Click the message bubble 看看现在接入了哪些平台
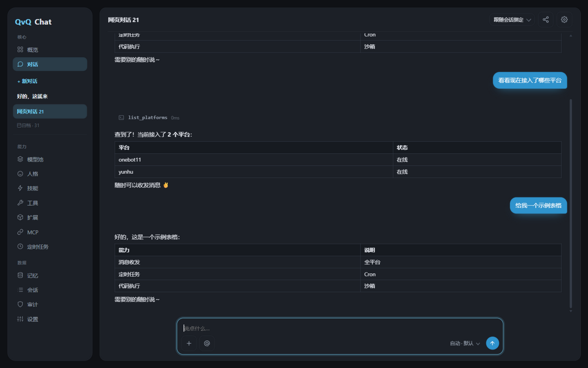Image resolution: width=588 pixels, height=368 pixels. [x=530, y=81]
